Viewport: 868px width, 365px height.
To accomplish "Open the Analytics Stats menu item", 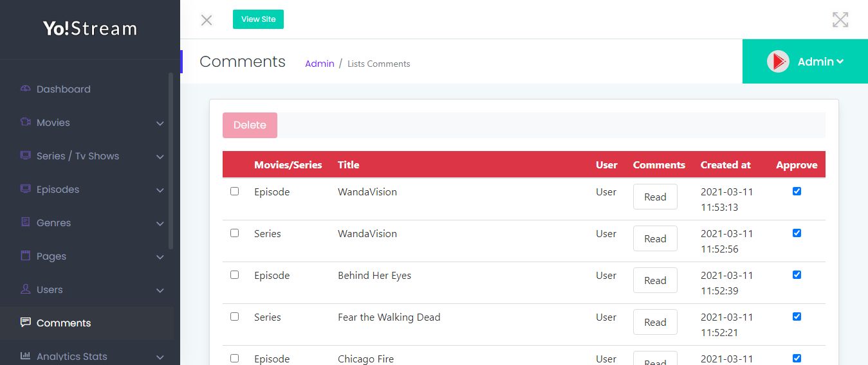I will [x=71, y=357].
